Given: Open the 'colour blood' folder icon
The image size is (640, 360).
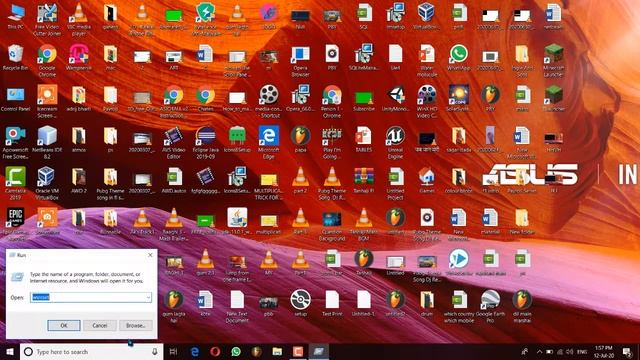Looking at the screenshot, I should click(458, 180).
